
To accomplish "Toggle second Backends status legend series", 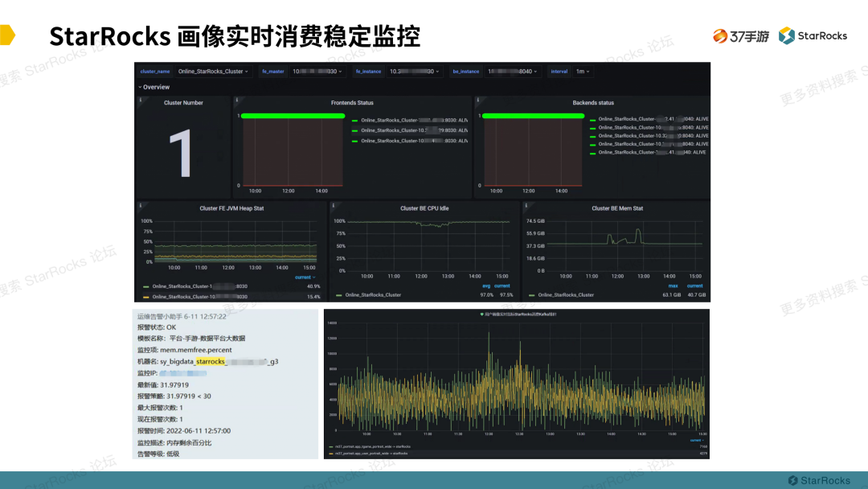I will (653, 127).
